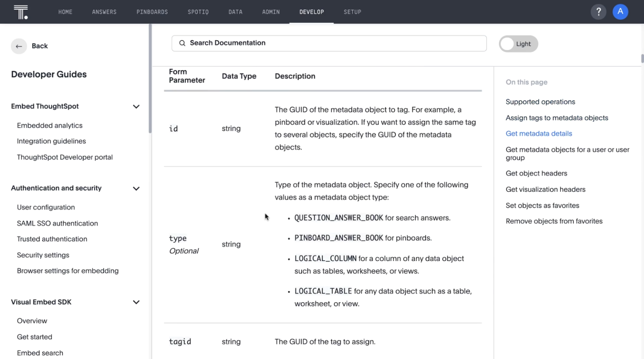Screen dimensions: 644x359
Task: Collapse the Authentication and security section
Action: click(136, 189)
